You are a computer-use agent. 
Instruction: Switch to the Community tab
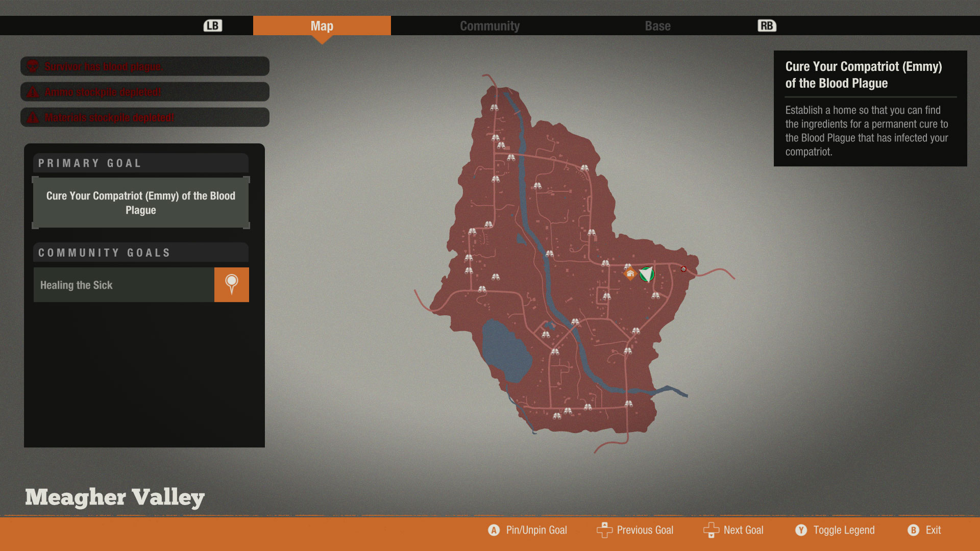489,26
